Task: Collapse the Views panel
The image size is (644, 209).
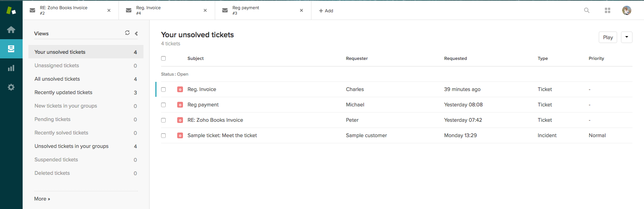Action: point(136,33)
